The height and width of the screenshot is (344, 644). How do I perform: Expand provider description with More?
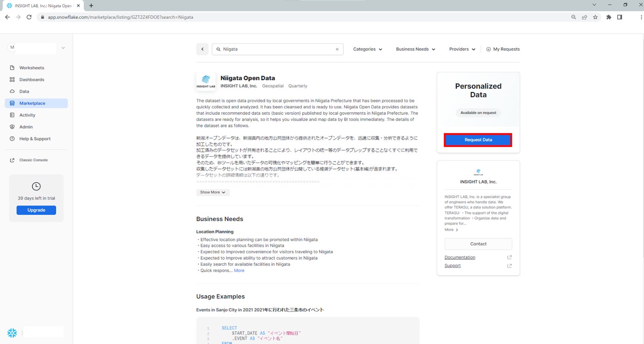click(451, 230)
